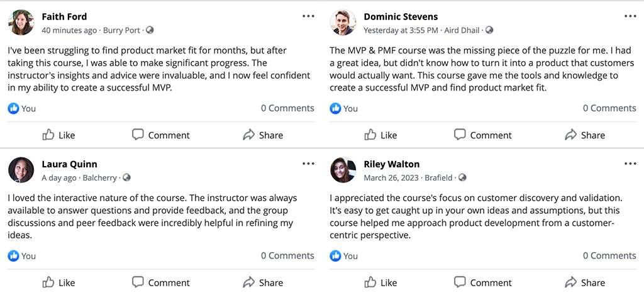Viewport: 644px width, 295px height.
Task: Click the Comment bubble on Dominic Stevens' post
Action: point(460,135)
